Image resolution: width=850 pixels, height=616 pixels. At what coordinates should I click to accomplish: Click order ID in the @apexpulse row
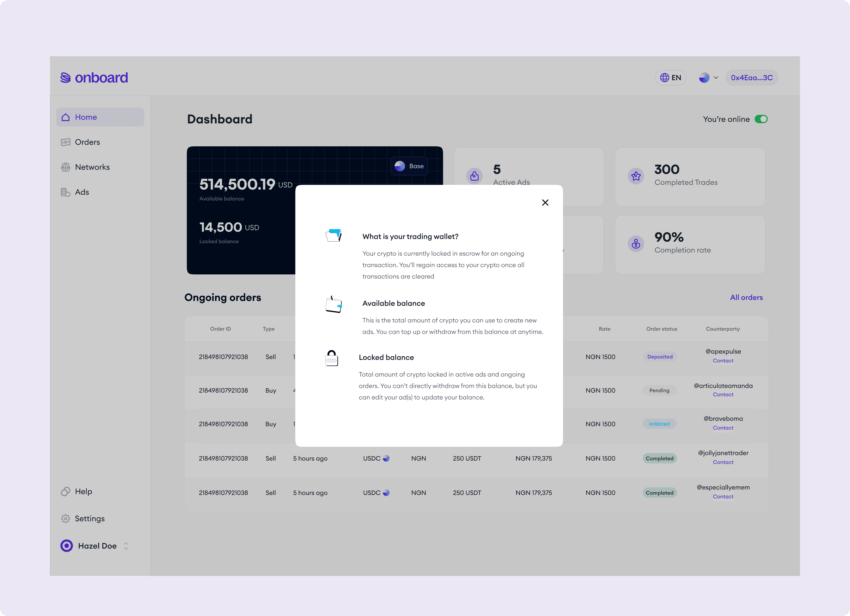[223, 357]
